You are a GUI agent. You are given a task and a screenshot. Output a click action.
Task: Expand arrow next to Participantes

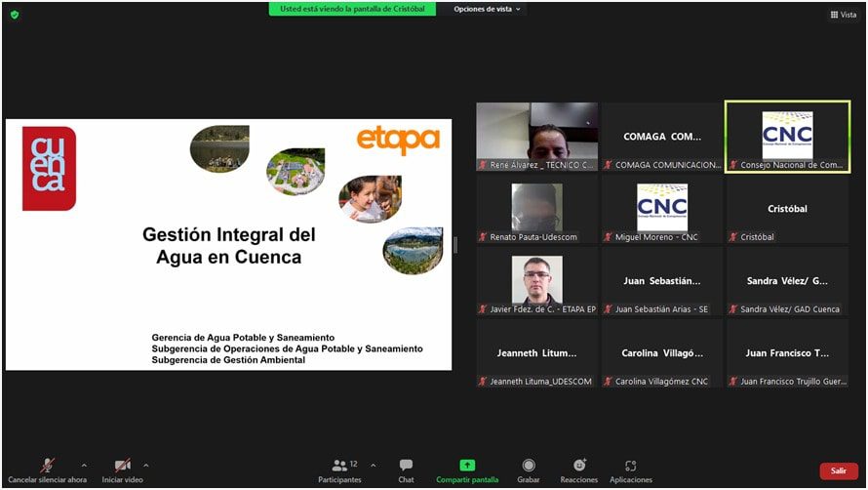click(374, 465)
